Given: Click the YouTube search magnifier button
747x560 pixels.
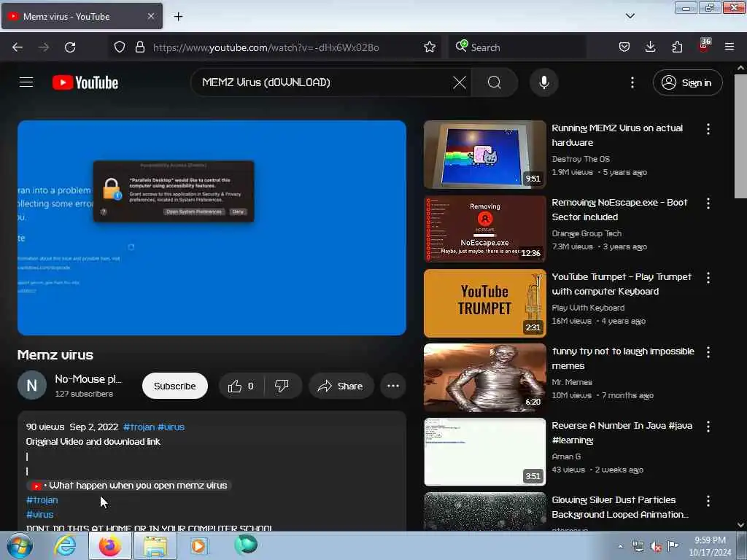Looking at the screenshot, I should tap(495, 82).
